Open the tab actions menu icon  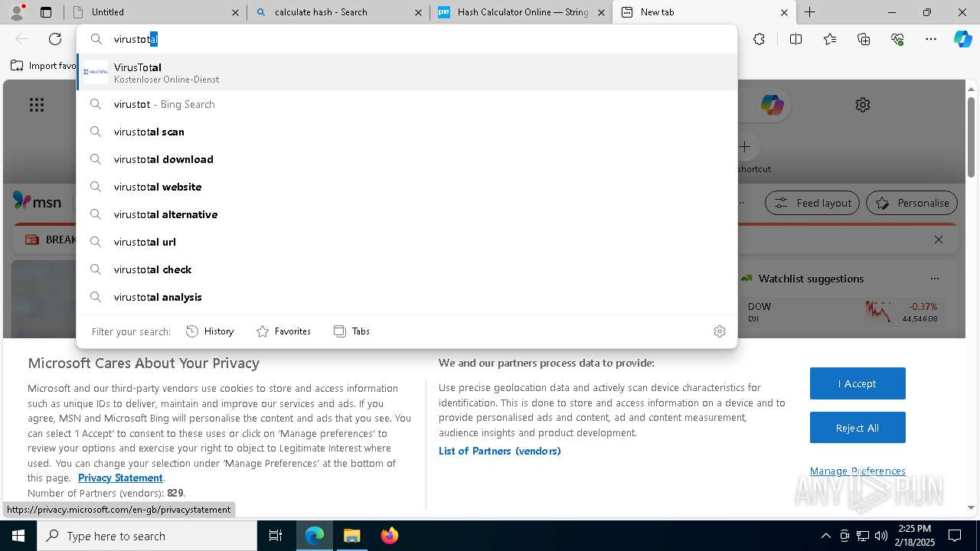pos(46,12)
